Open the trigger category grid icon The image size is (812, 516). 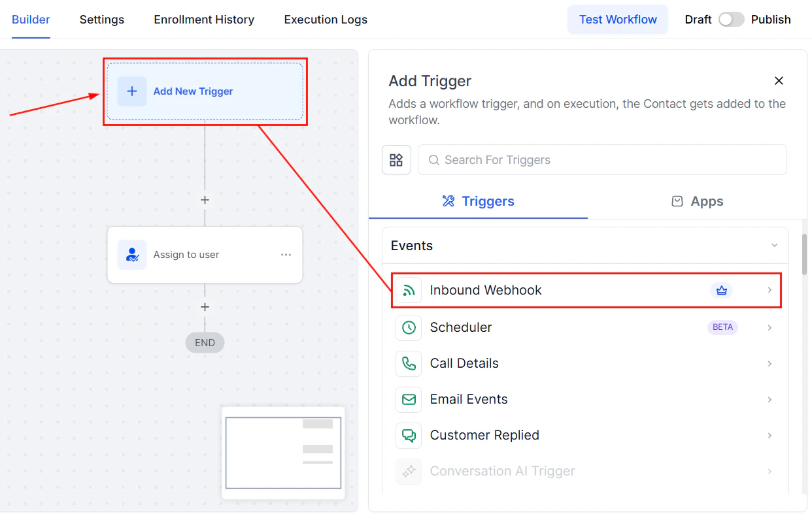(x=397, y=159)
